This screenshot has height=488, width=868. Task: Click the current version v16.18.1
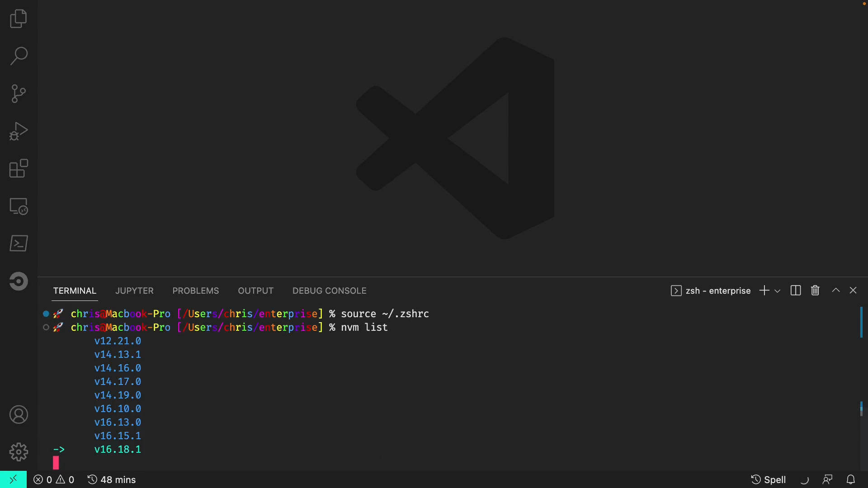(x=118, y=449)
